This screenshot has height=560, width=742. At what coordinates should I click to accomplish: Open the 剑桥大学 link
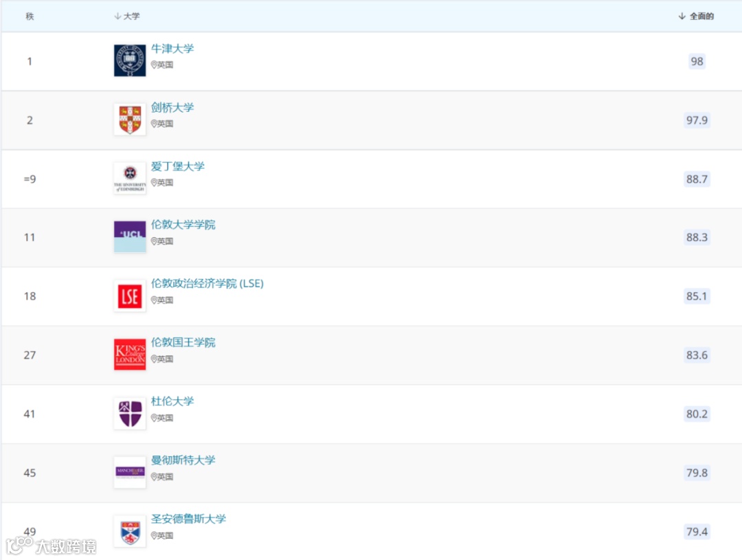tap(172, 107)
